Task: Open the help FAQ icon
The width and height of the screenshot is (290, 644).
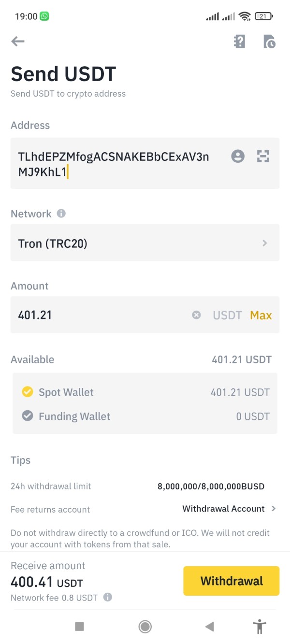Action: tap(239, 42)
